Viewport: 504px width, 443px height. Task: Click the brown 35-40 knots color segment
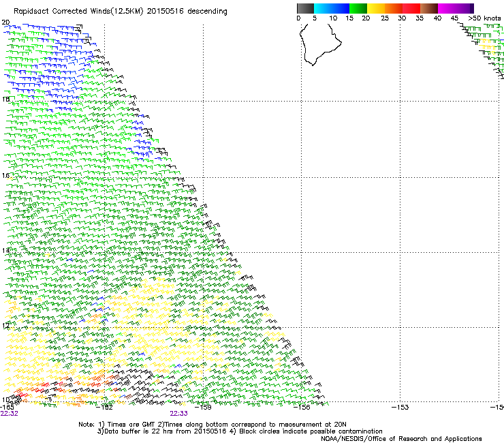click(x=429, y=8)
